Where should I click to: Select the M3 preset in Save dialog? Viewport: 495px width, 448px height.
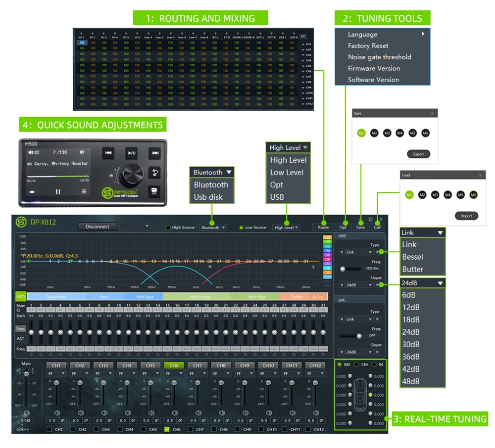tap(387, 133)
